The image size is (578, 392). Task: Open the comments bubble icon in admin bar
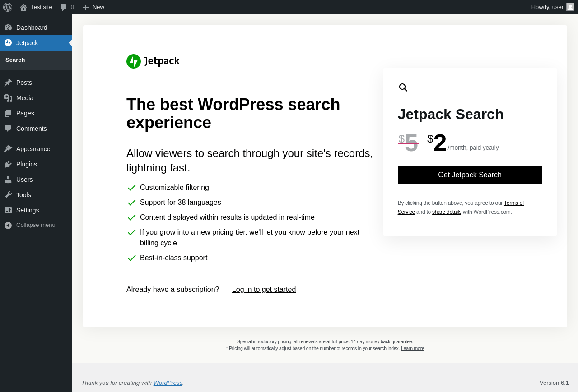tap(63, 7)
